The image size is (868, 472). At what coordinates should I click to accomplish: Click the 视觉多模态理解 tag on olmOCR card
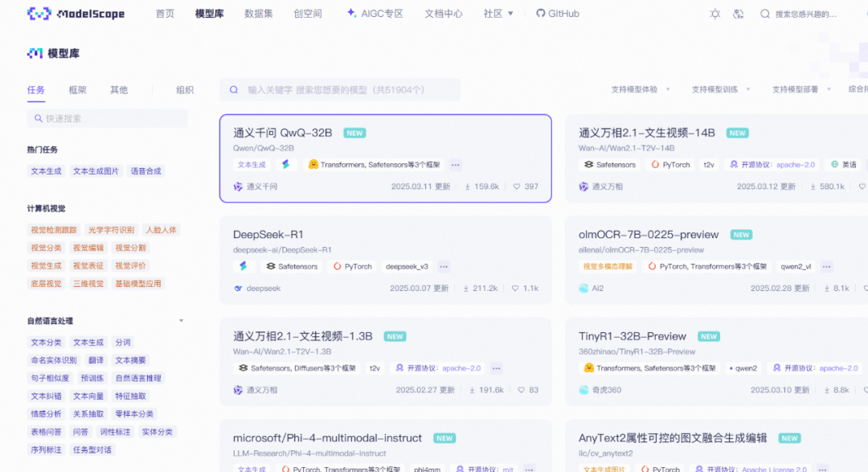point(608,266)
